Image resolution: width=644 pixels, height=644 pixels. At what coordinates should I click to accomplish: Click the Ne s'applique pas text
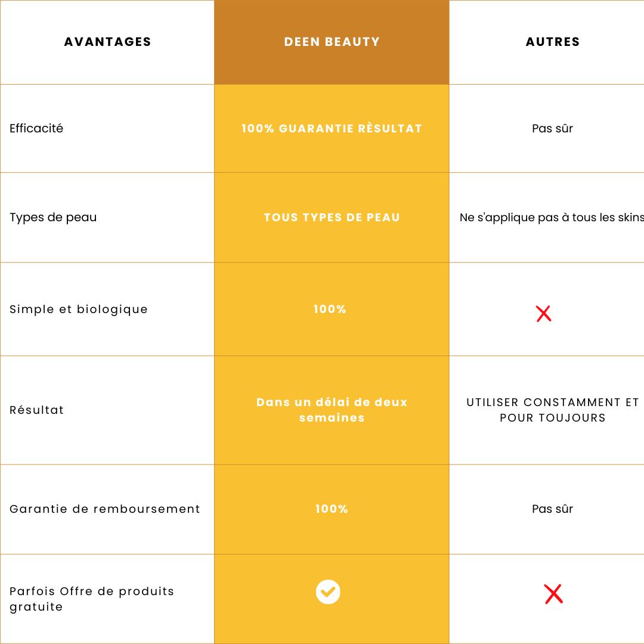551,217
